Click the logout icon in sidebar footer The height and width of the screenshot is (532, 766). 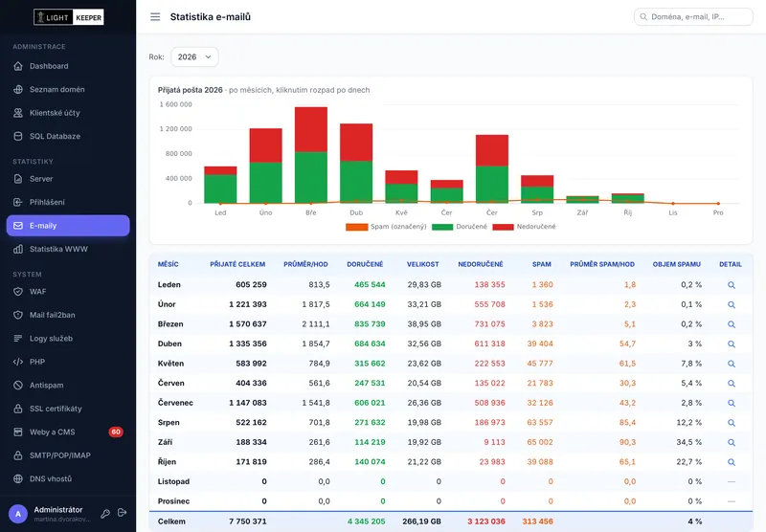123,513
